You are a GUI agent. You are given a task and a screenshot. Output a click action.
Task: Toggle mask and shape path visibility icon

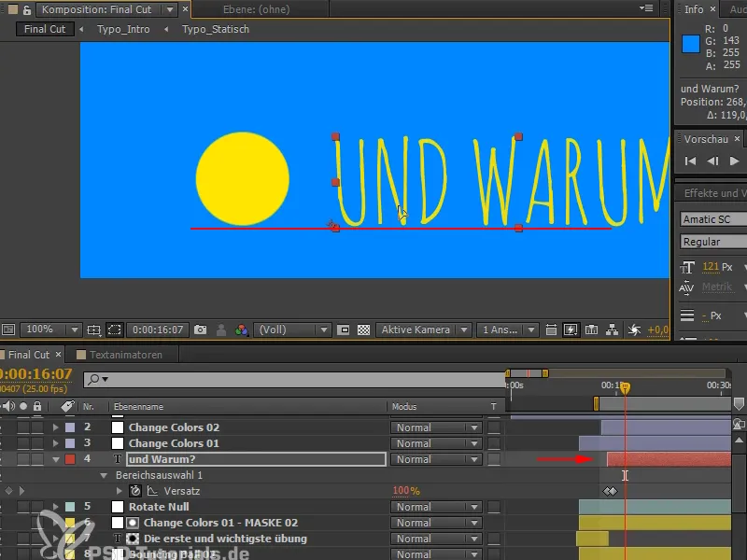pyautogui.click(x=114, y=329)
